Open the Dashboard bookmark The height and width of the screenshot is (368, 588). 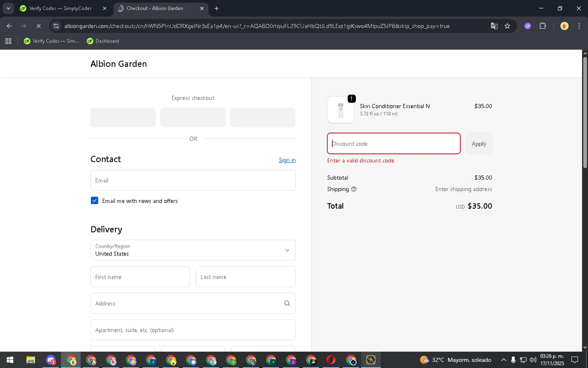click(103, 41)
